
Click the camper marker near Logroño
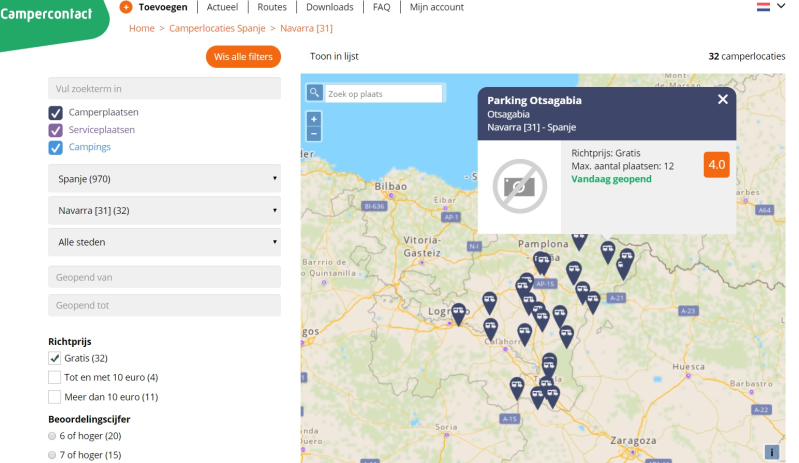[458, 313]
